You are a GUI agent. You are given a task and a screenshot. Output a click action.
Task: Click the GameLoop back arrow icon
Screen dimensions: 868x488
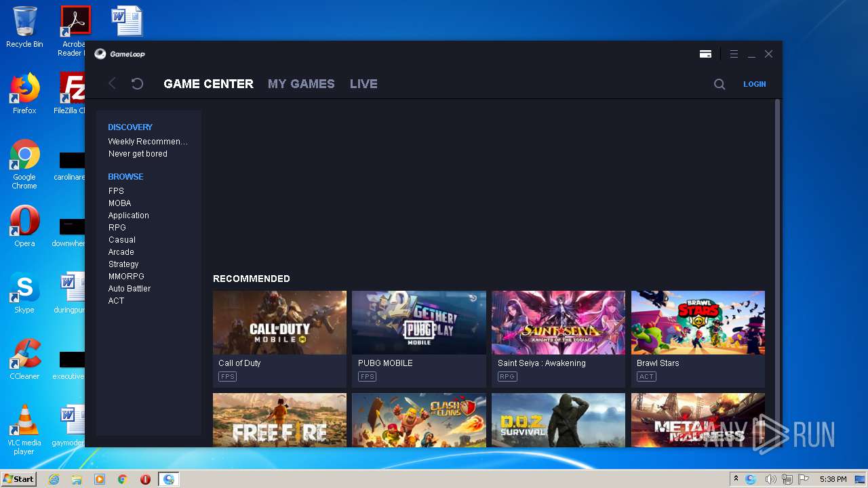click(113, 83)
